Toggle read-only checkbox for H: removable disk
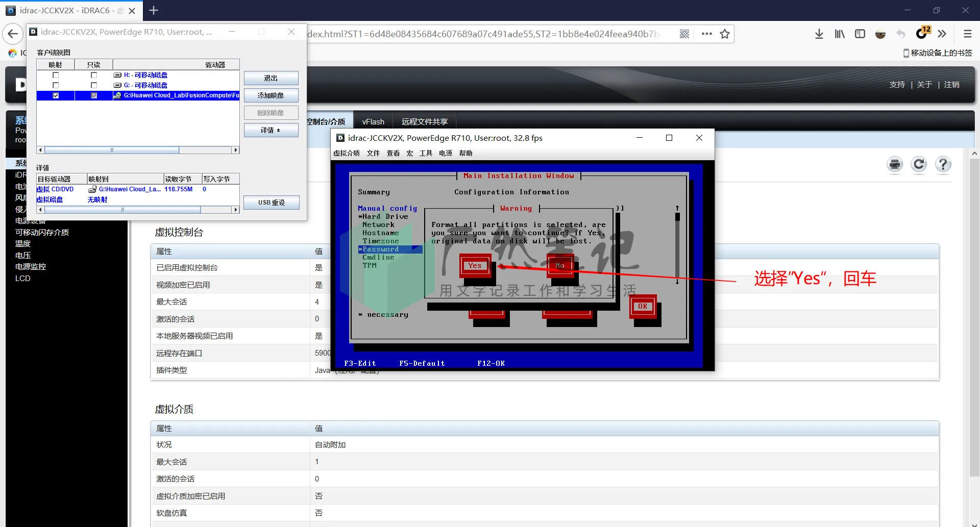 94,75
